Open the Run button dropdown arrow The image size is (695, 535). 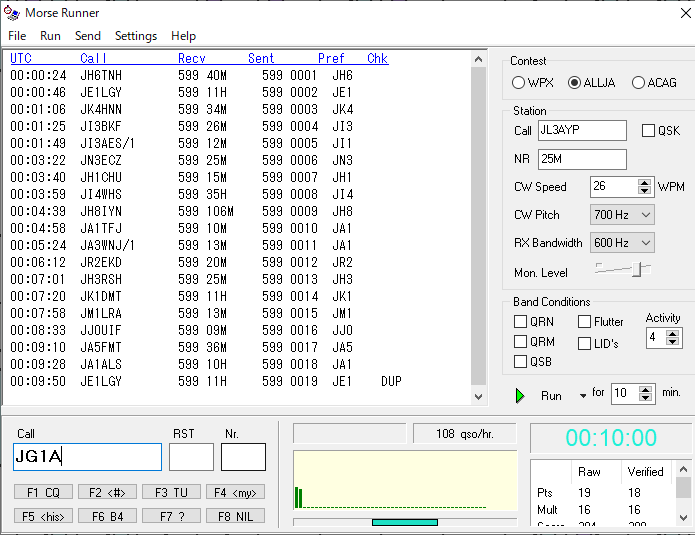583,395
